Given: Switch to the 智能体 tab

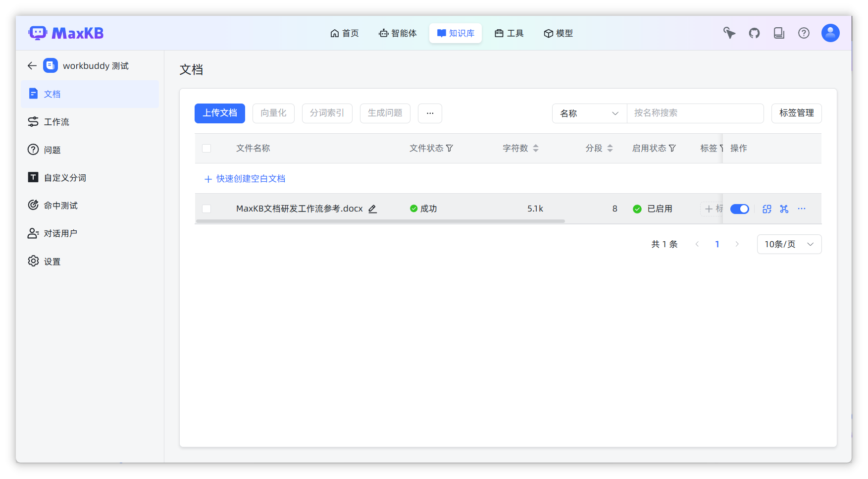Looking at the screenshot, I should [x=398, y=33].
